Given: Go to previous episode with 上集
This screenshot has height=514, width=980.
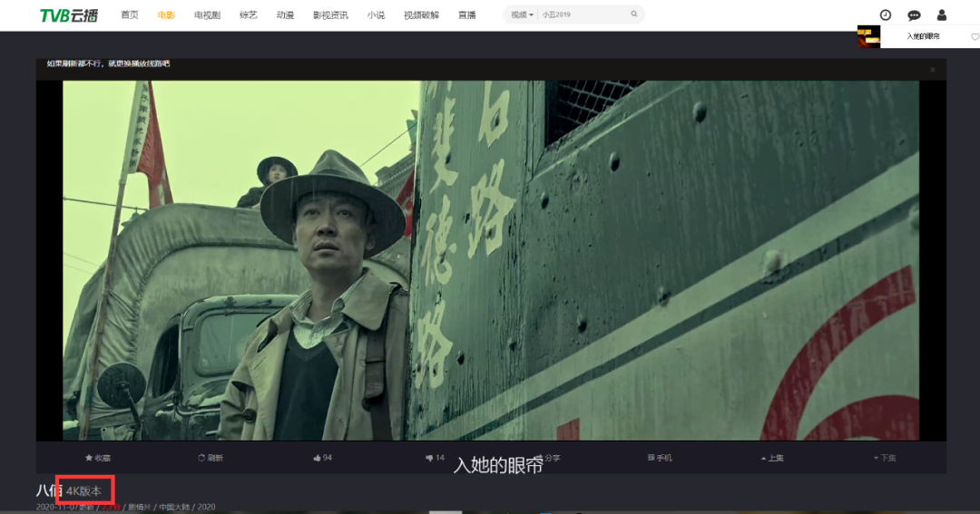Looking at the screenshot, I should (x=772, y=458).
